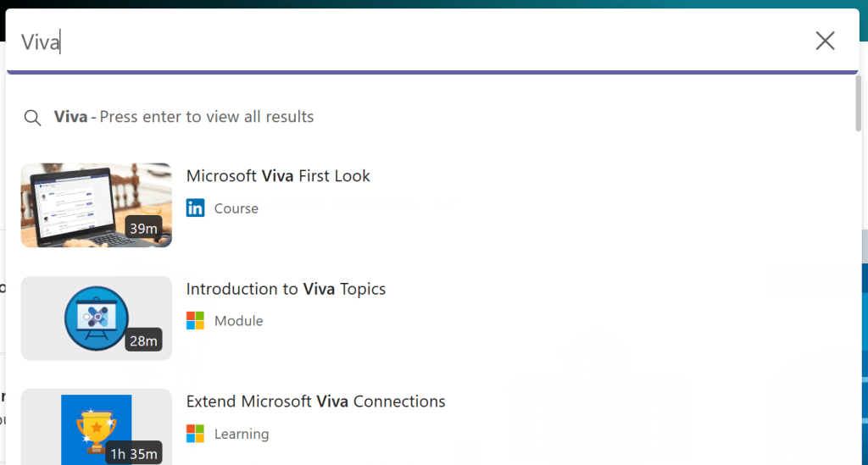The height and width of the screenshot is (465, 868).
Task: Open Microsoft Viva First Look thumbnail
Action: point(97,205)
